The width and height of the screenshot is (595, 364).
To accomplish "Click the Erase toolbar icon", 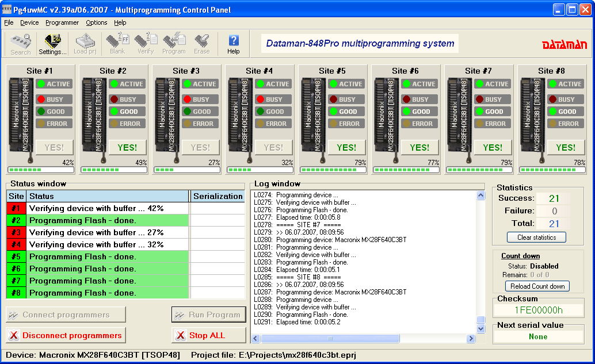I will [202, 44].
